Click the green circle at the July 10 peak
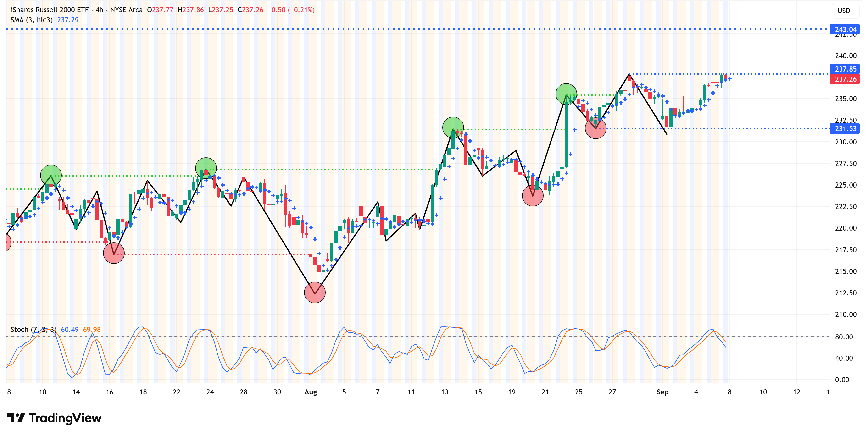Screen dimensions: 868x436 pos(51,175)
